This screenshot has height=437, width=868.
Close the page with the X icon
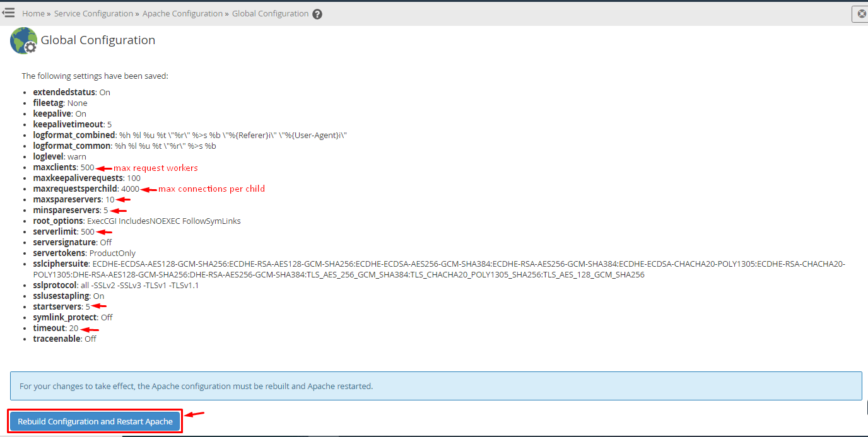861,14
